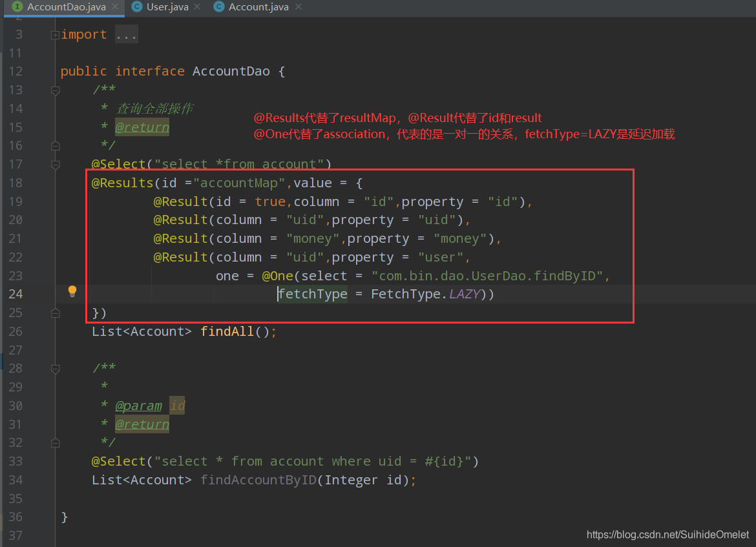Click the "accountMap" string literal
The image size is (756, 547).
tap(239, 183)
